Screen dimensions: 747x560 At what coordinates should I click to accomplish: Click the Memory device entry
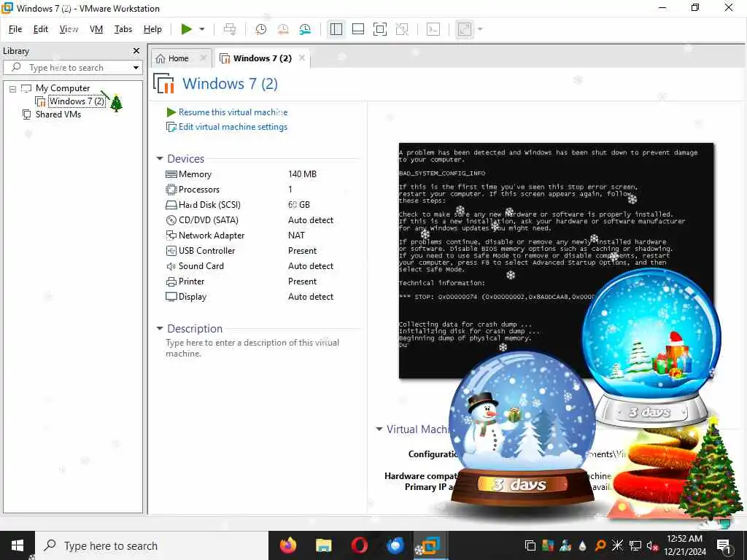pos(195,174)
